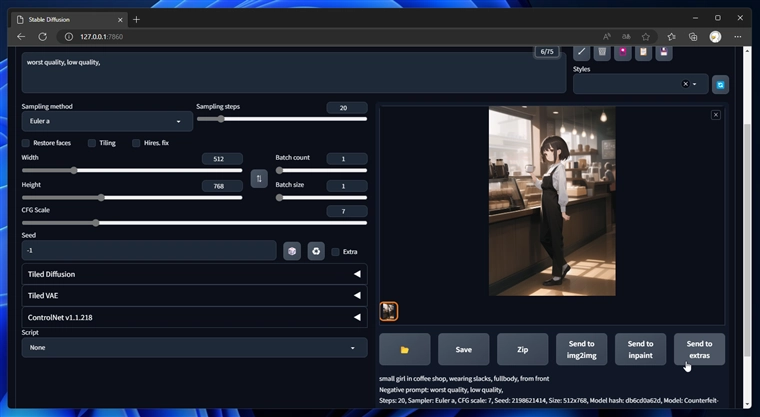Open the Sampling method dropdown

(107, 121)
